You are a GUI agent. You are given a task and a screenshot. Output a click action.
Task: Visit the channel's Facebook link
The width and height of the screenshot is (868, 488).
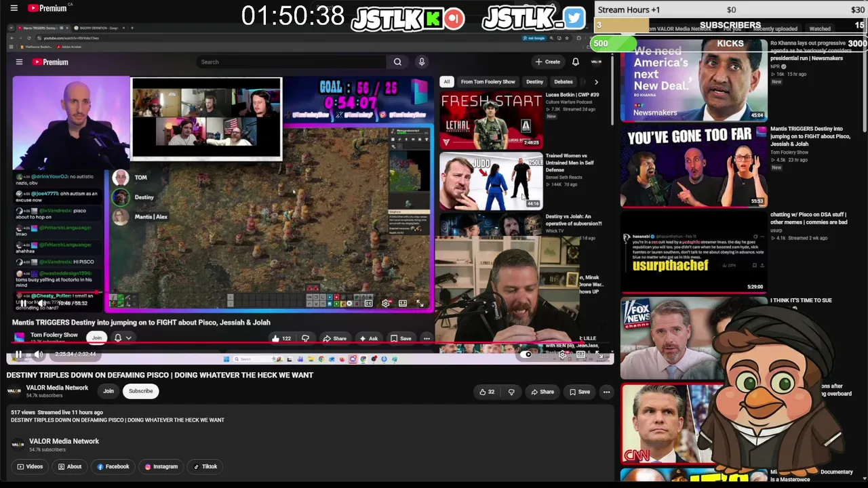(x=113, y=466)
